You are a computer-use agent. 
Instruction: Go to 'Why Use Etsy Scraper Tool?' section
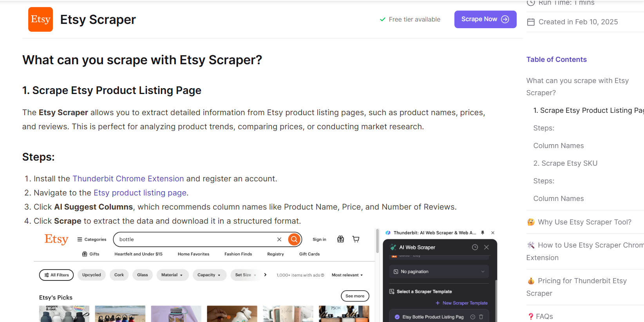tap(584, 222)
